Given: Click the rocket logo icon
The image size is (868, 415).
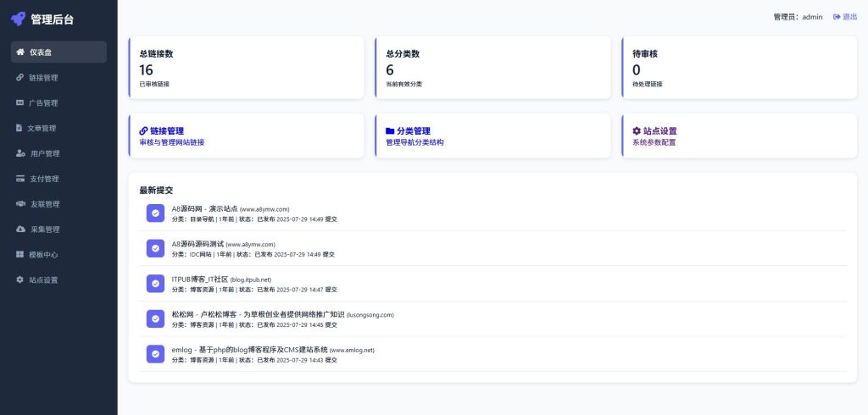Looking at the screenshot, I should 19,19.
